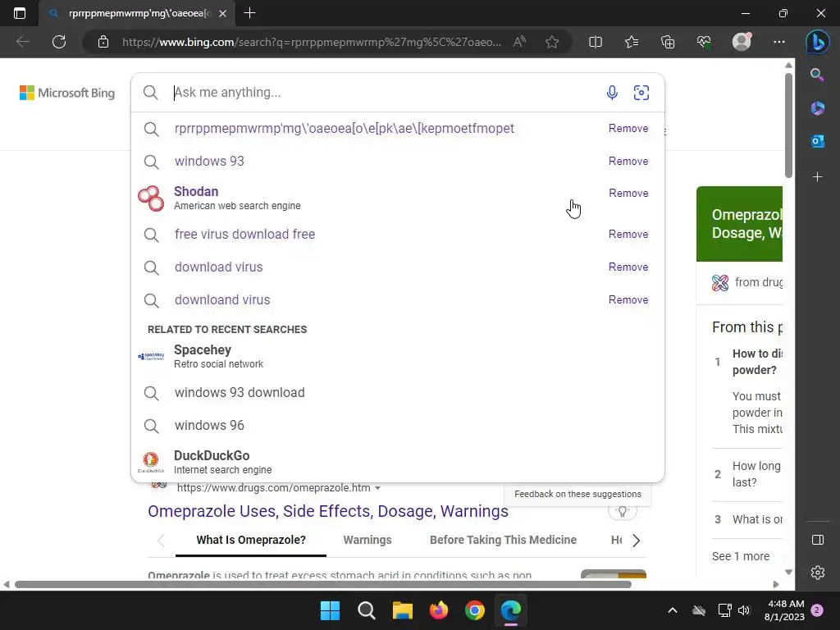
Task: Launch Firefox from the taskbar
Action: click(x=439, y=610)
